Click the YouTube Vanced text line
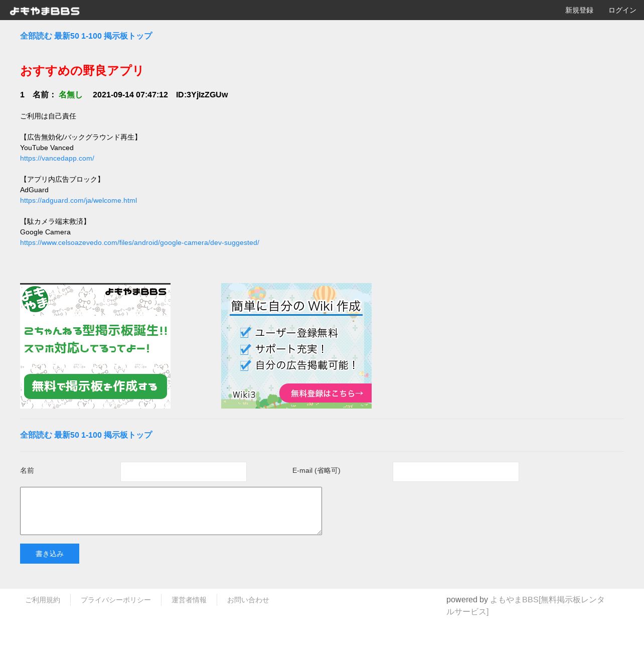 [x=47, y=148]
